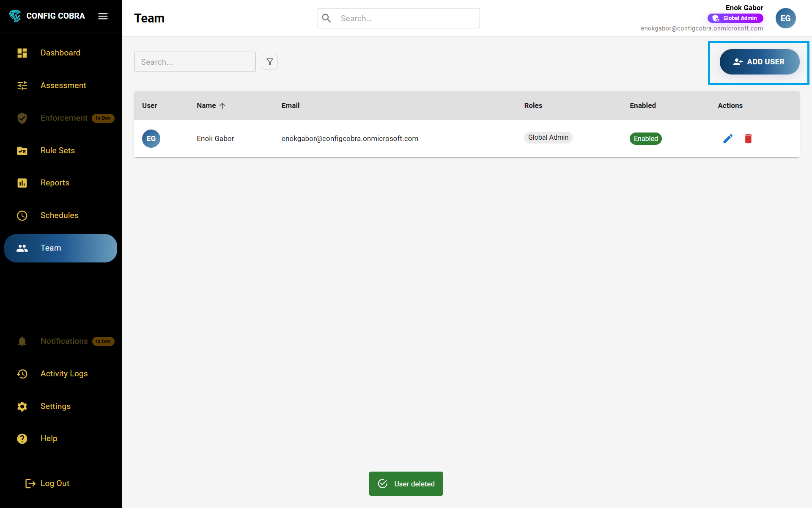Select the Team menu item
This screenshot has width=812, height=508.
[x=60, y=248]
